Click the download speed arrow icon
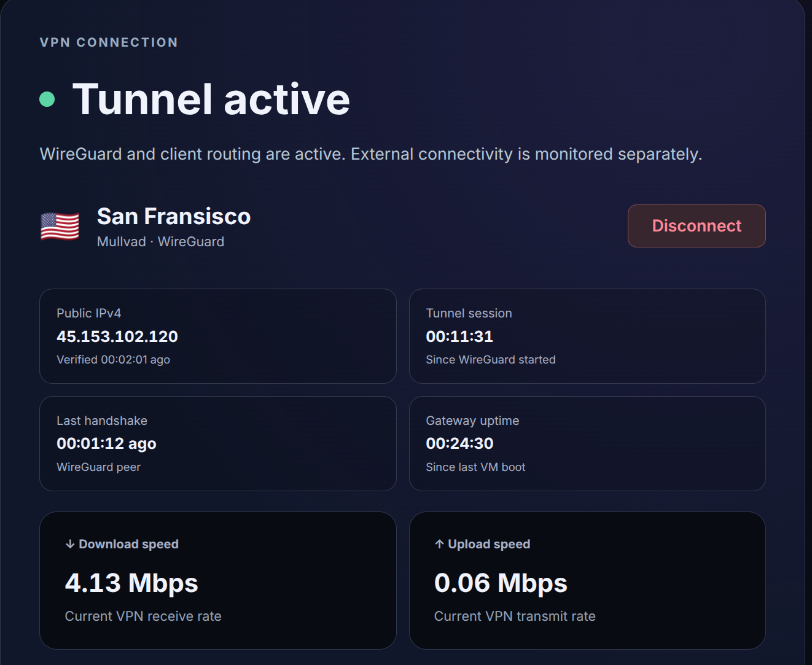Viewport: 812px width, 665px height. pyautogui.click(x=70, y=544)
